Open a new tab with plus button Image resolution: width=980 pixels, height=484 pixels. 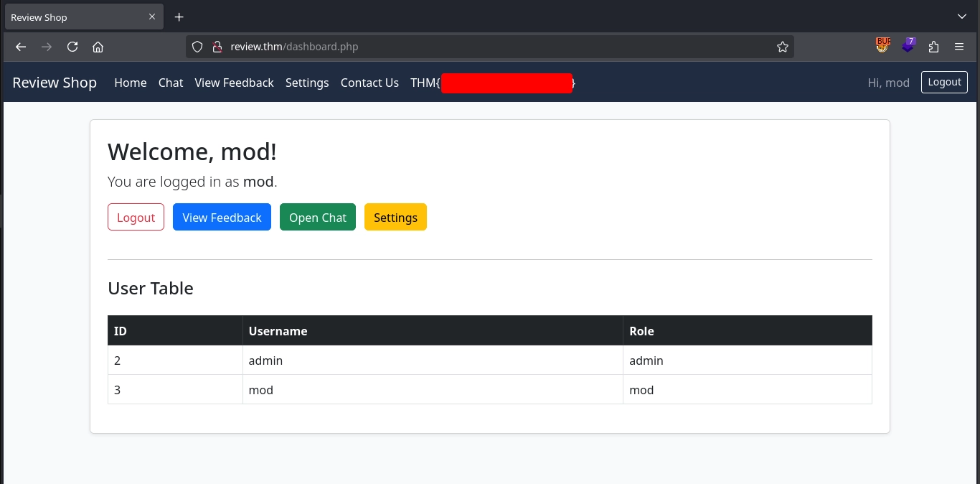click(179, 17)
